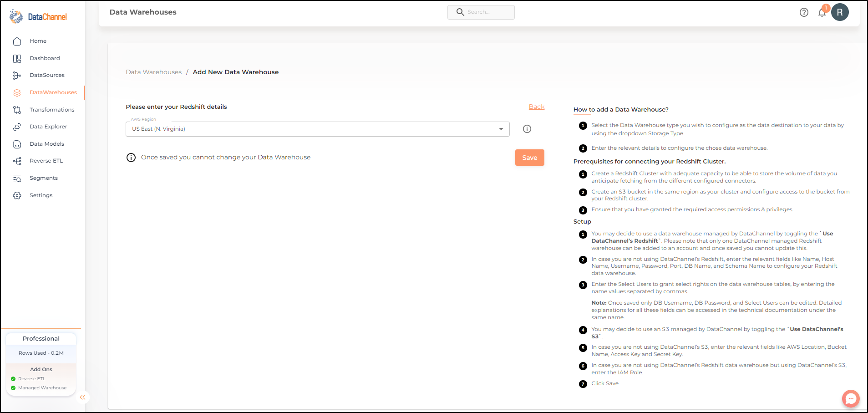Screen dimensions: 868x413
Task: Open Segments menu item
Action: 43,178
